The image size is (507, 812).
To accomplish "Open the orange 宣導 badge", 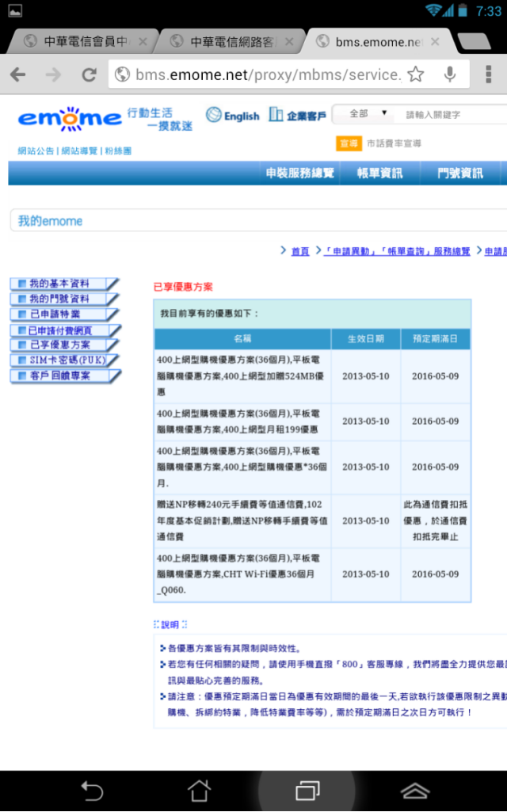I will point(349,143).
